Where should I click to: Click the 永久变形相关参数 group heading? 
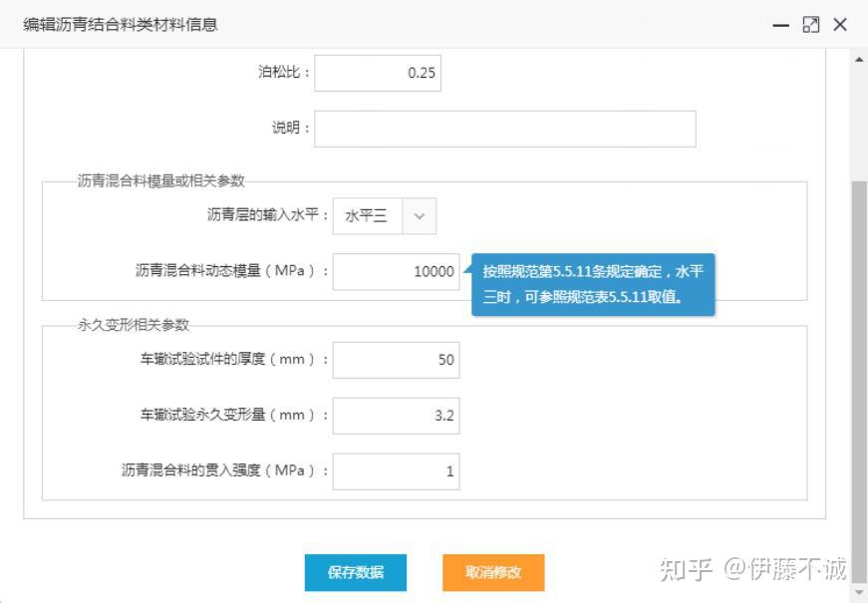click(134, 325)
